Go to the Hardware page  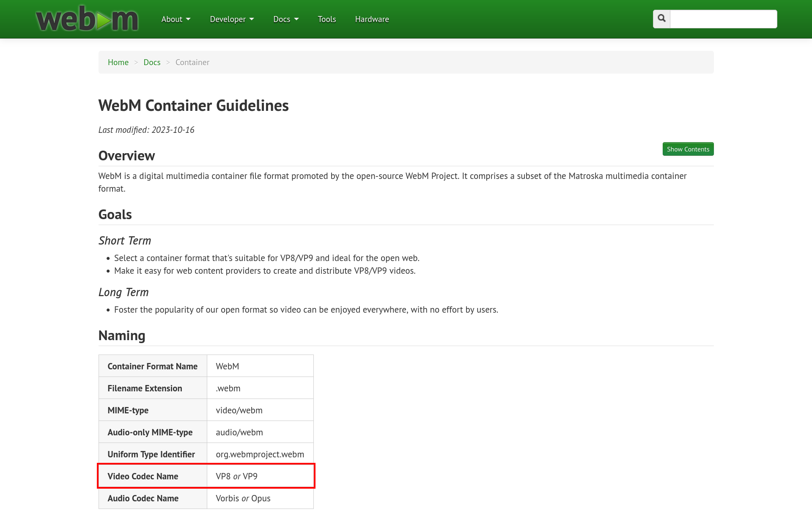(x=372, y=19)
